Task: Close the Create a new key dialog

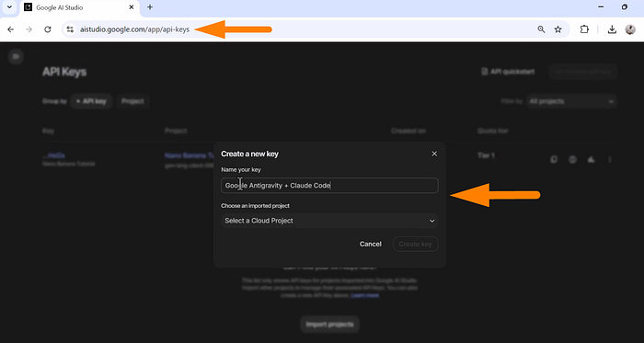Action: [434, 154]
